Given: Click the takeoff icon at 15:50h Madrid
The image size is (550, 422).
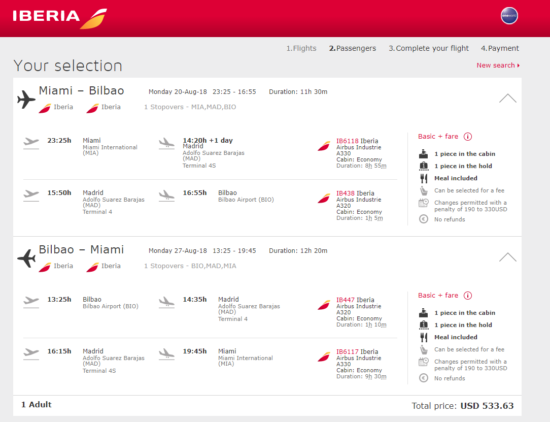Looking at the screenshot, I should pos(31,195).
